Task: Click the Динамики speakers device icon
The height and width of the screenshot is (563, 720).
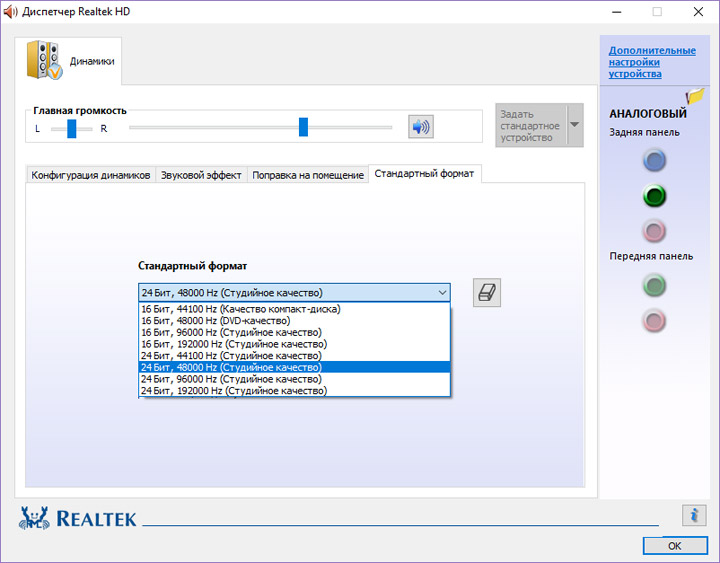Action: pos(44,60)
